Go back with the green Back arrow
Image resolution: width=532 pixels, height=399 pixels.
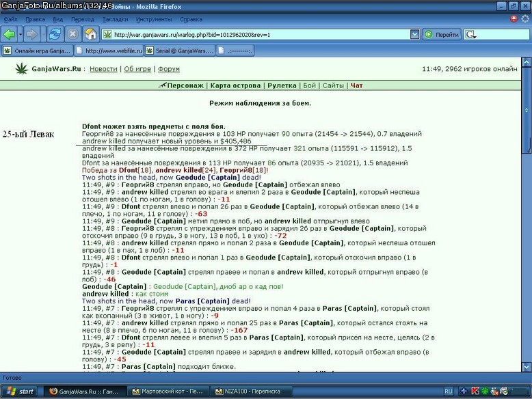[x=9, y=34]
